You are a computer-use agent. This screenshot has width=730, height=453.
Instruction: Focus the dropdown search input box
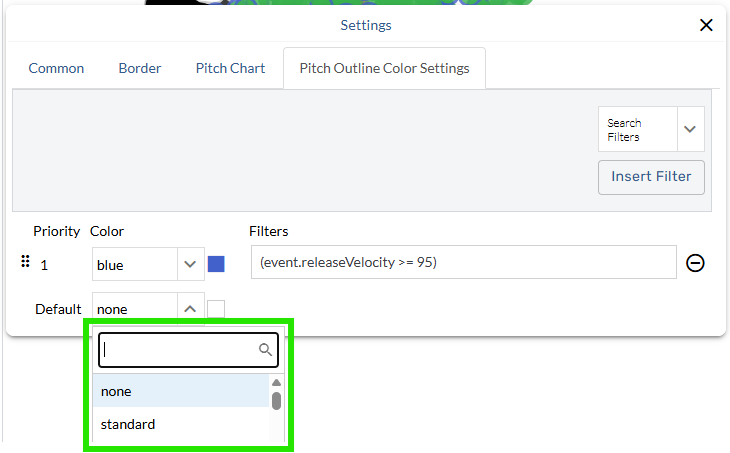180,350
